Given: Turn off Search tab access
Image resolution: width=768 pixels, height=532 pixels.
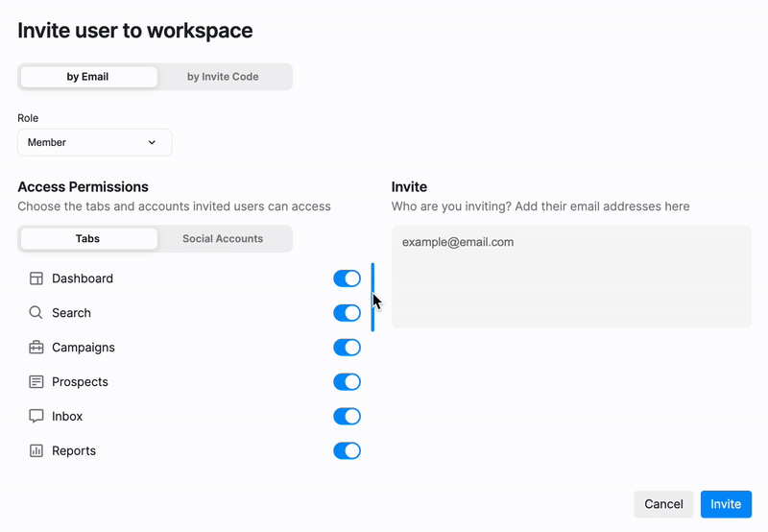Looking at the screenshot, I should (x=347, y=313).
